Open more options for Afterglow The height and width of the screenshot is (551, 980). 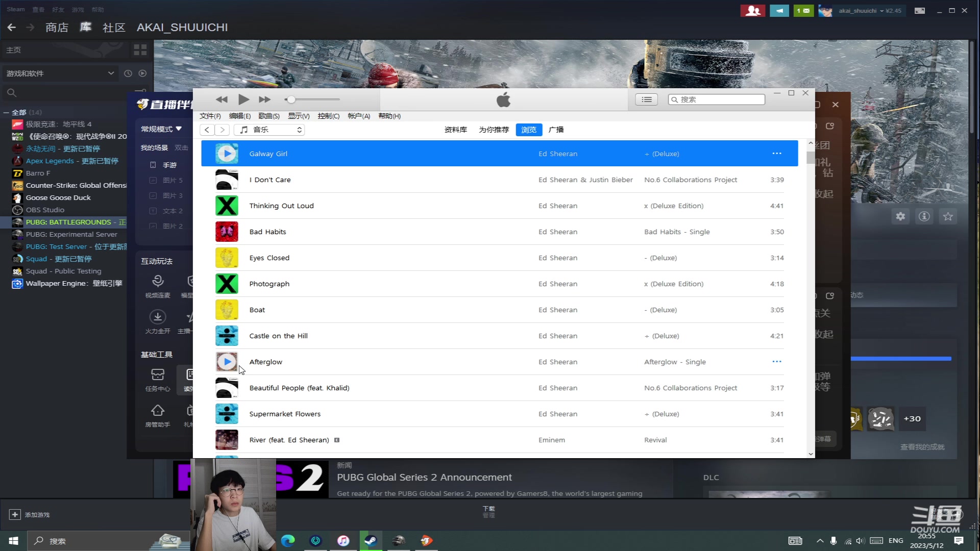tap(777, 362)
